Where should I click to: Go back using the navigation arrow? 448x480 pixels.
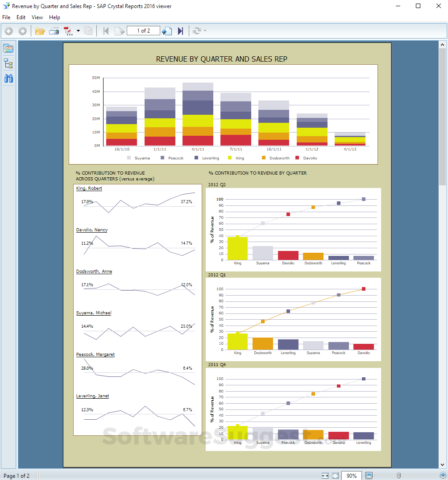pyautogui.click(x=8, y=31)
